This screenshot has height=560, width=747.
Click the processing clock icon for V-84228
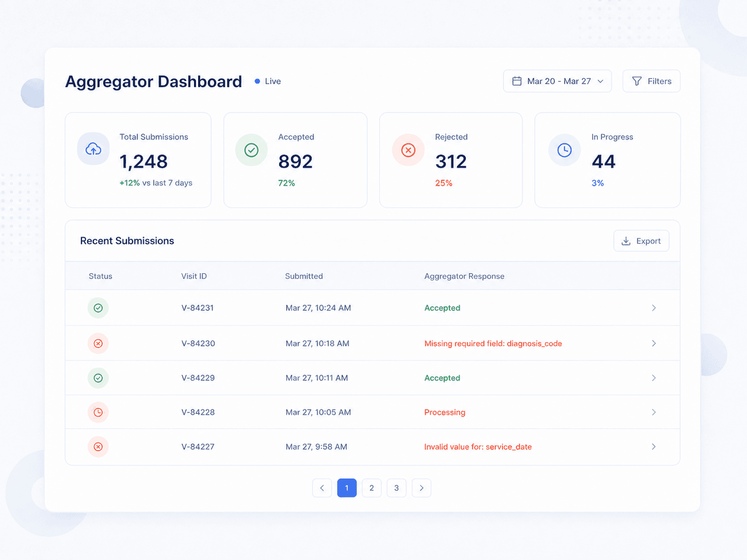point(98,412)
